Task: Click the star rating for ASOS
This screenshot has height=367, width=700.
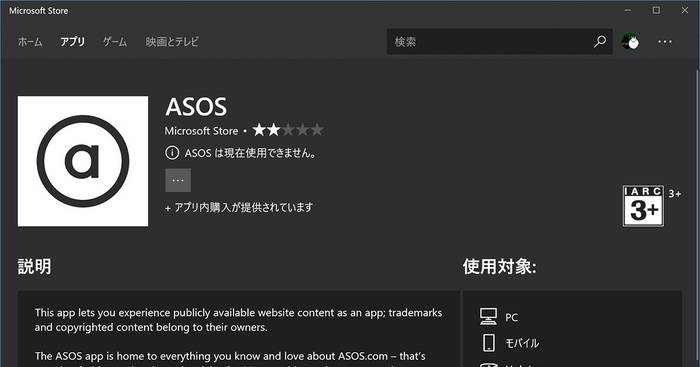Action: point(288,130)
